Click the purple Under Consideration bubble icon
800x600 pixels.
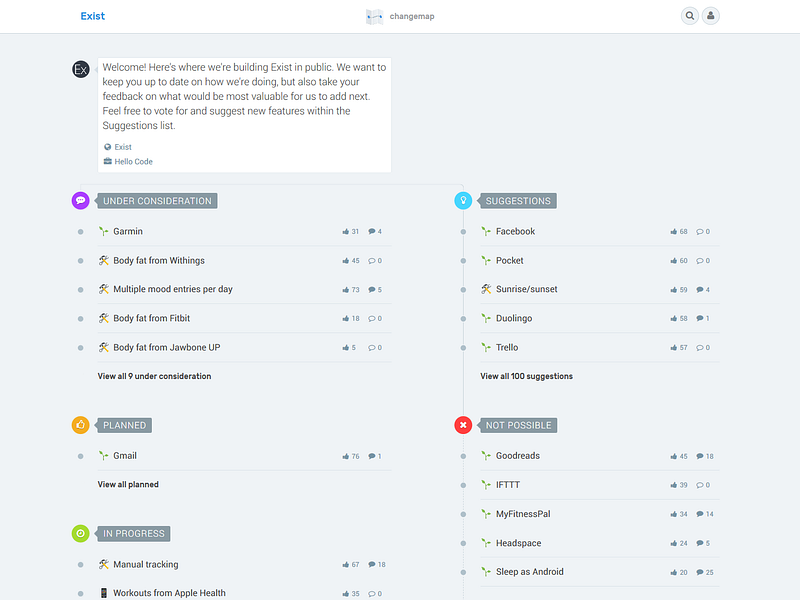pyautogui.click(x=81, y=201)
